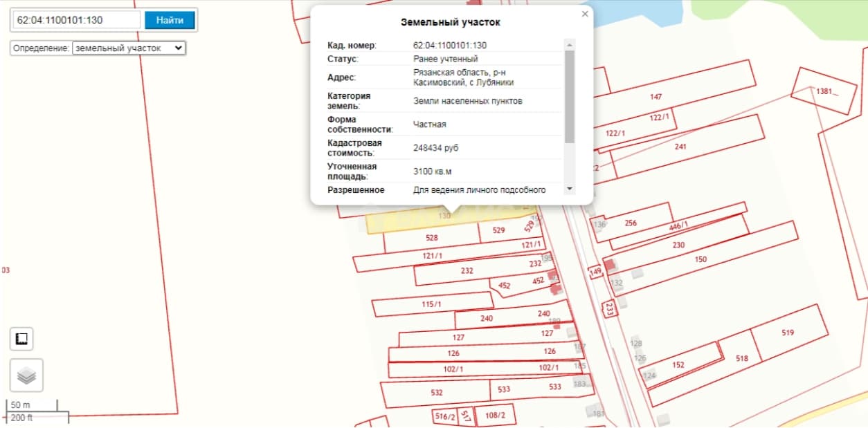
Task: Click popup scrollbar up arrow
Action: [x=570, y=45]
